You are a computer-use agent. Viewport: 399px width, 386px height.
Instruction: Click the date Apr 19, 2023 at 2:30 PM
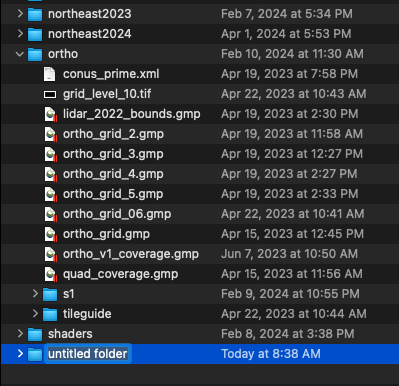(x=290, y=114)
